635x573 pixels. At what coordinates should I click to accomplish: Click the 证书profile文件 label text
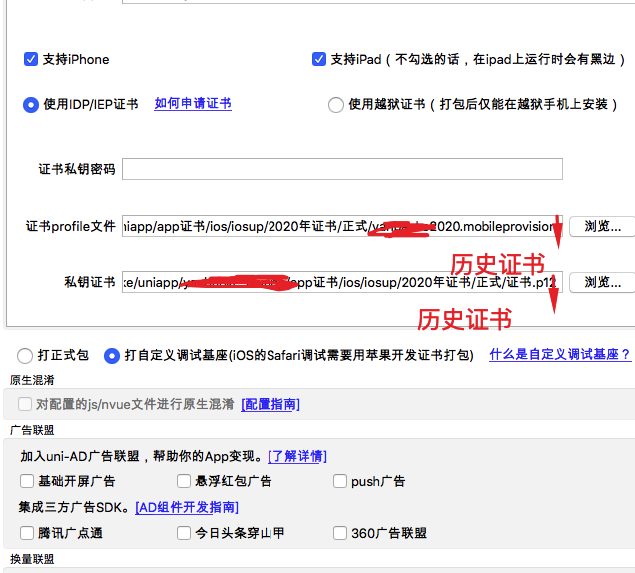71,226
